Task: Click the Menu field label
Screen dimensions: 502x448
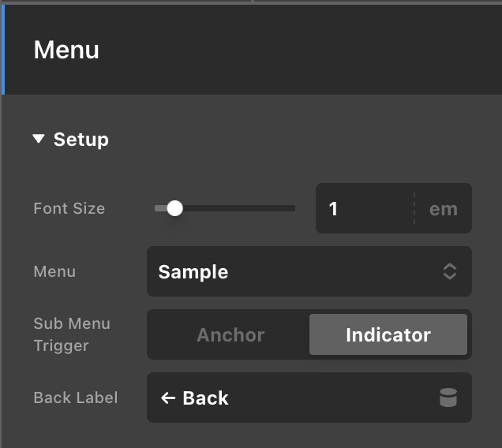Action: 54,271
